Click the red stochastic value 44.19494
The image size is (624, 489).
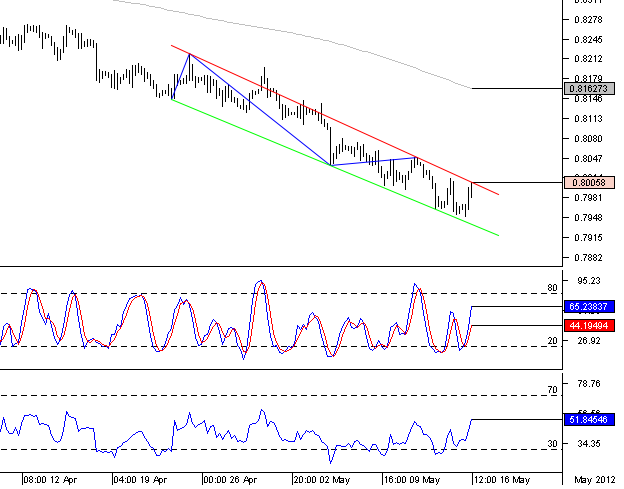[589, 326]
